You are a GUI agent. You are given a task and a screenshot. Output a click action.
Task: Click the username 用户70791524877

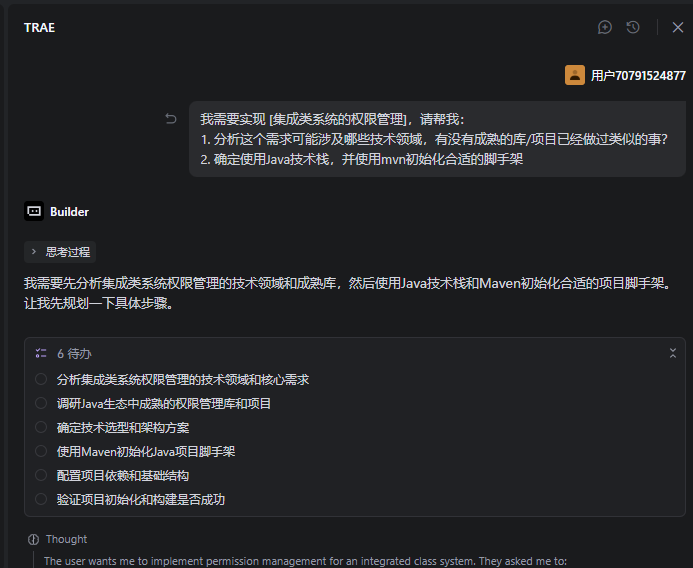pos(638,75)
